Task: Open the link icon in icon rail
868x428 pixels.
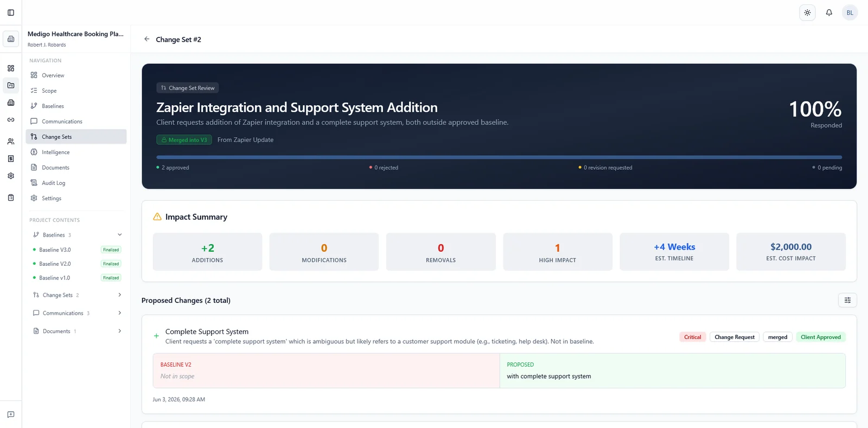Action: point(11,120)
